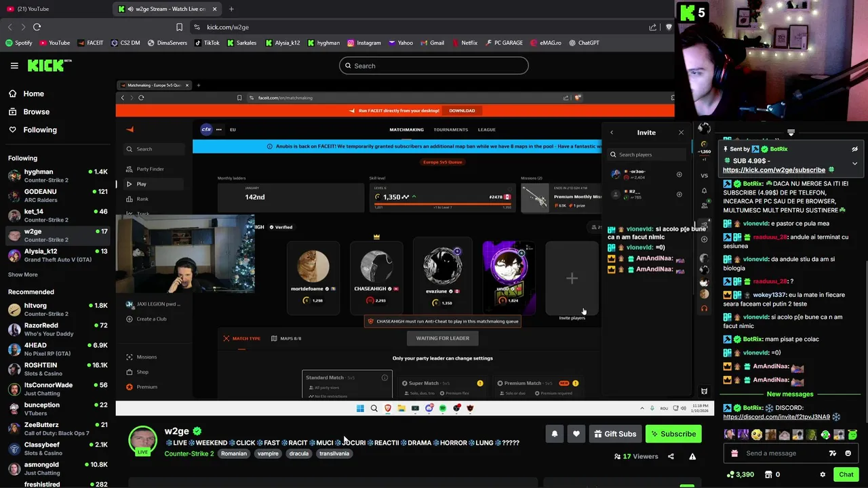Open the channel points balance showing 3,390
The image size is (868, 488).
coord(740,474)
